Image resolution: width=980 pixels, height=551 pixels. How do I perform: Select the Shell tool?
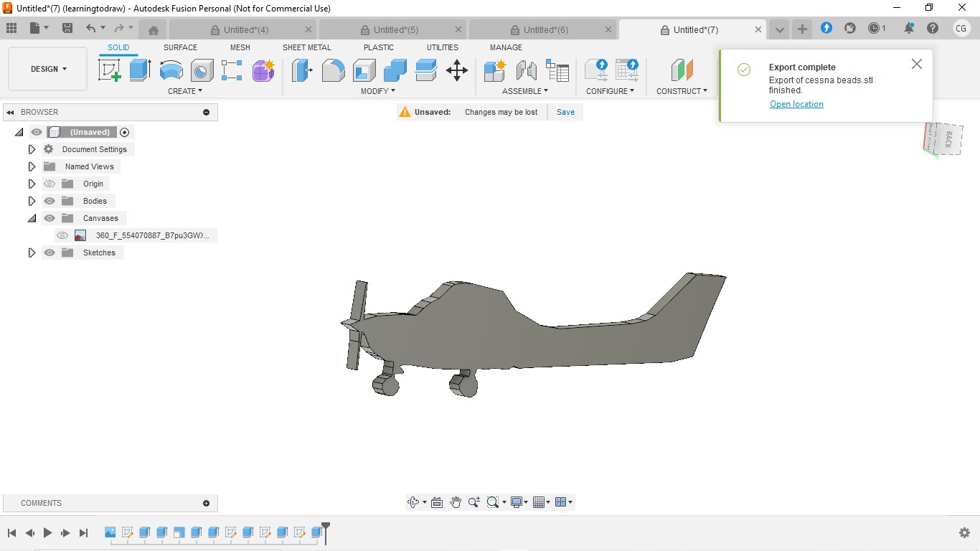pos(364,70)
